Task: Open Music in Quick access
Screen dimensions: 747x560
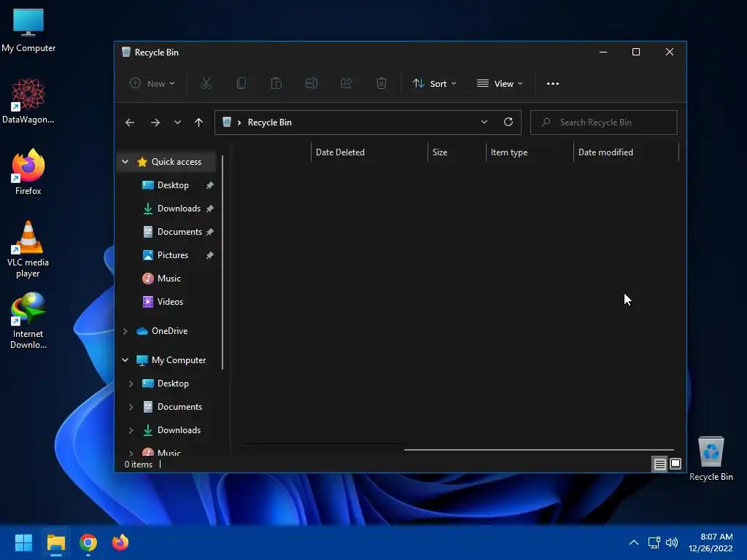Action: (x=169, y=279)
